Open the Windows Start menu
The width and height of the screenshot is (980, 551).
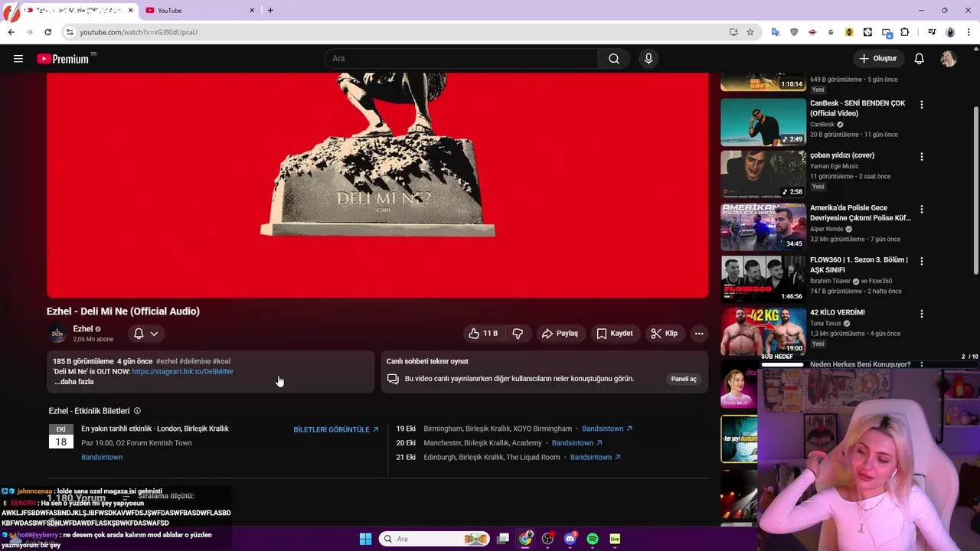pos(365,539)
